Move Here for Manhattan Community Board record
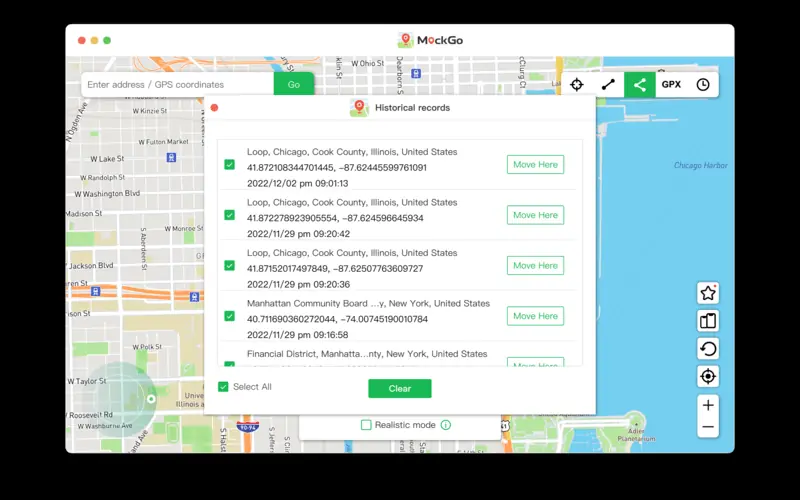 pos(535,316)
